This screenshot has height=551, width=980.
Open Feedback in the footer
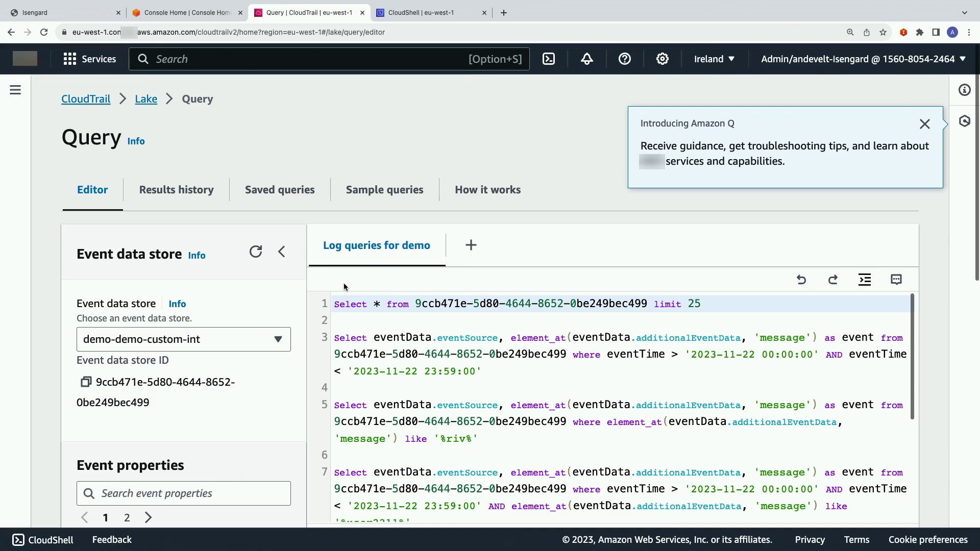(112, 540)
